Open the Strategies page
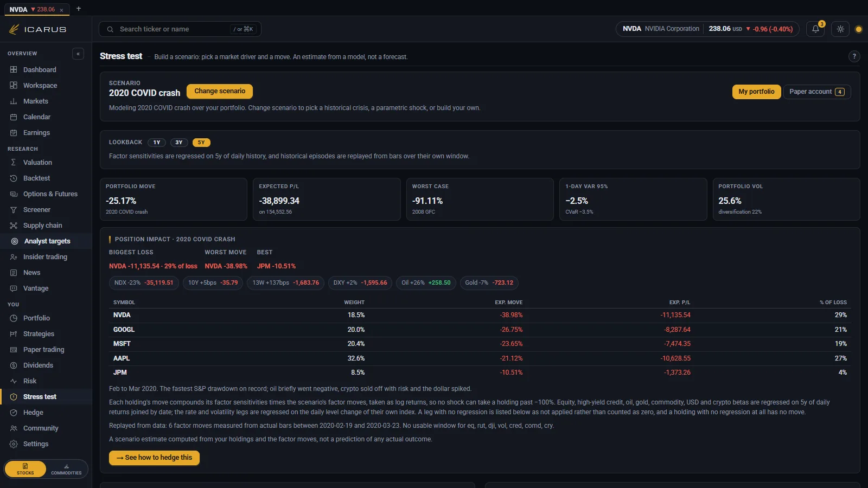 click(x=46, y=333)
